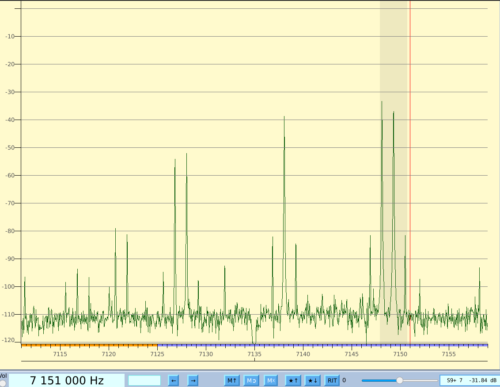500x387 pixels.
Task: Toggle the RIT button
Action: [332, 380]
